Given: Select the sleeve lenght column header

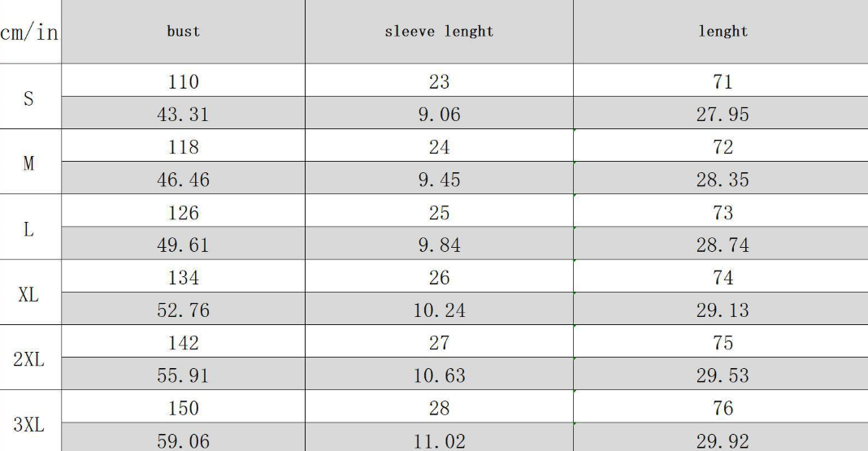Looking at the screenshot, I should [439, 32].
